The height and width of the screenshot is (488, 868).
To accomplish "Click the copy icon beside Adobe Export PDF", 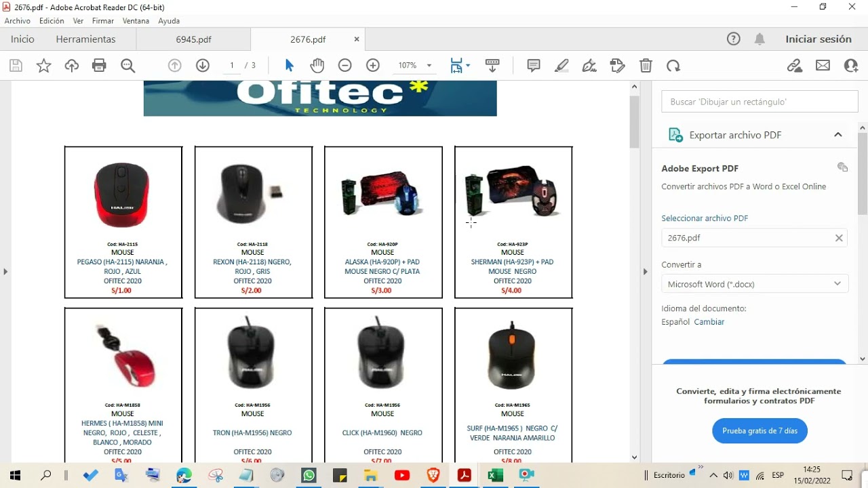I will click(842, 167).
